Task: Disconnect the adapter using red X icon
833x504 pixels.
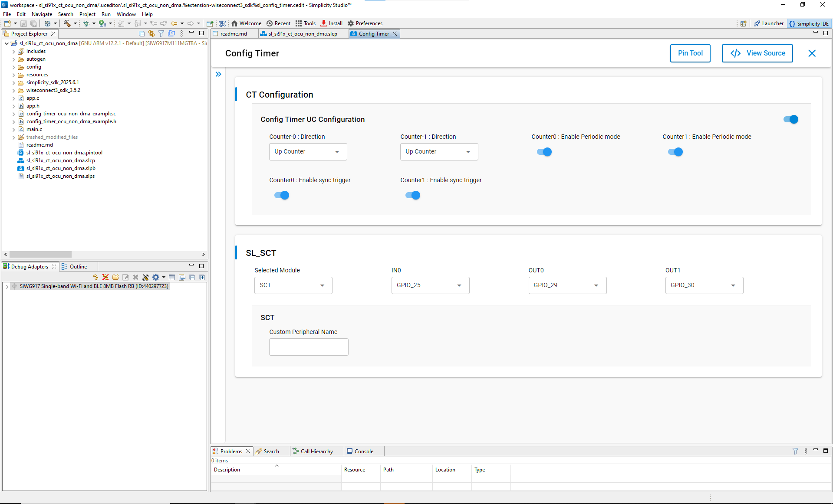Action: [105, 277]
